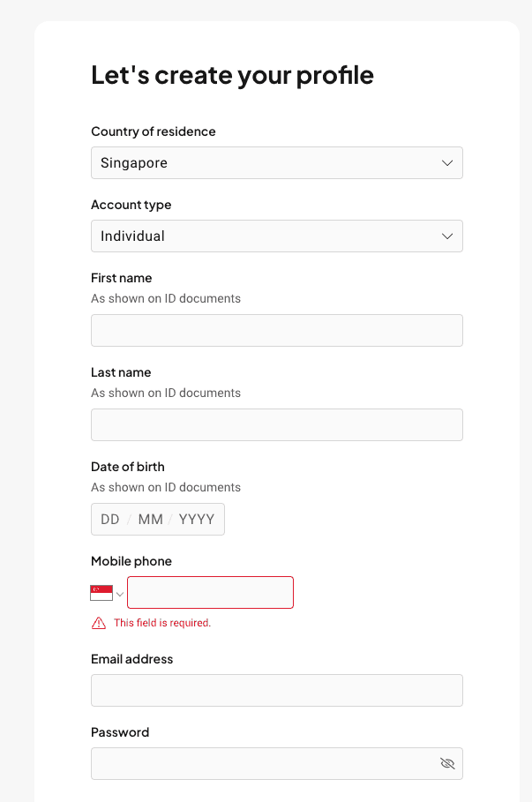
Task: Focus the Password input field
Action: click(x=277, y=764)
